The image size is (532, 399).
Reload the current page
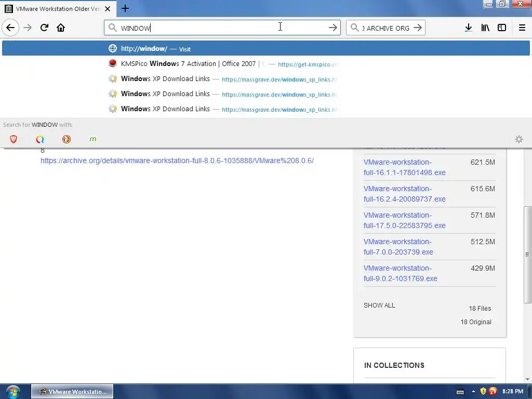tap(44, 28)
